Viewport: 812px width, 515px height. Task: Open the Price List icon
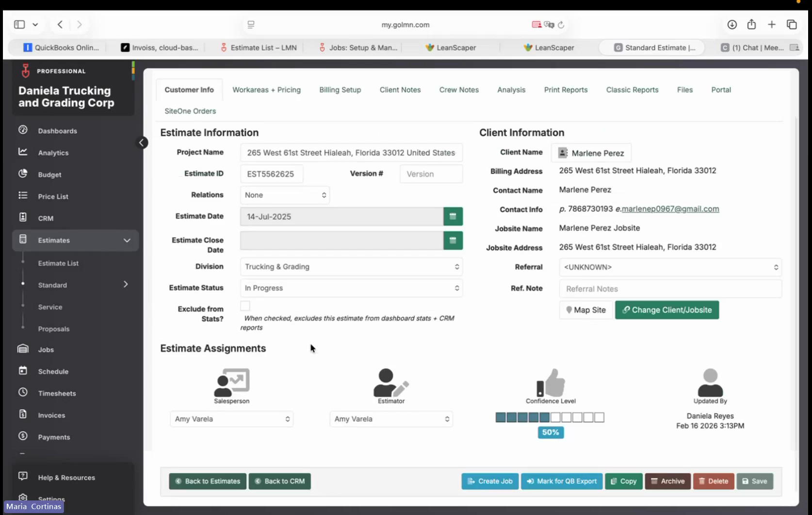(23, 195)
